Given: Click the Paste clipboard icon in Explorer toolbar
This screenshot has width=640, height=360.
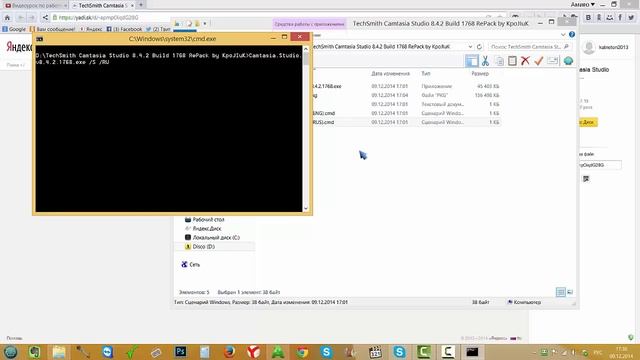Looking at the screenshot, I should click(x=512, y=61).
